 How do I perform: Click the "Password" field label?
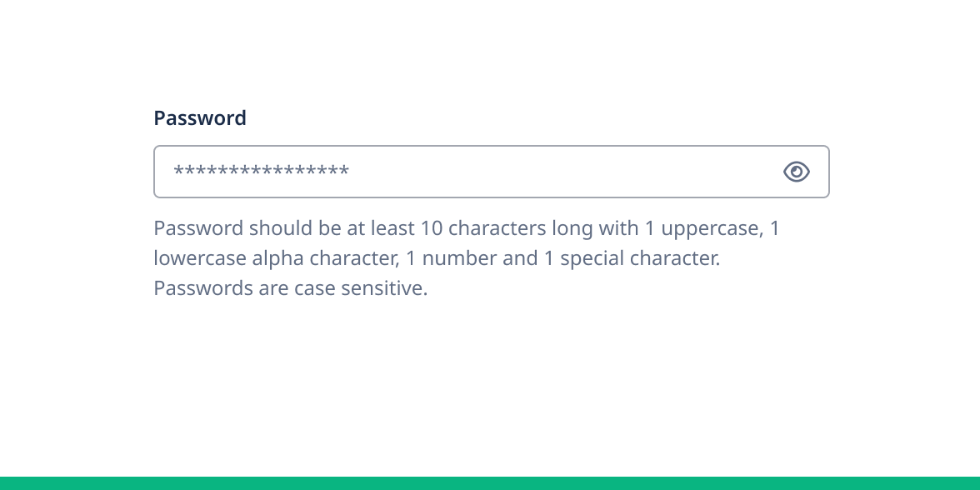point(200,118)
